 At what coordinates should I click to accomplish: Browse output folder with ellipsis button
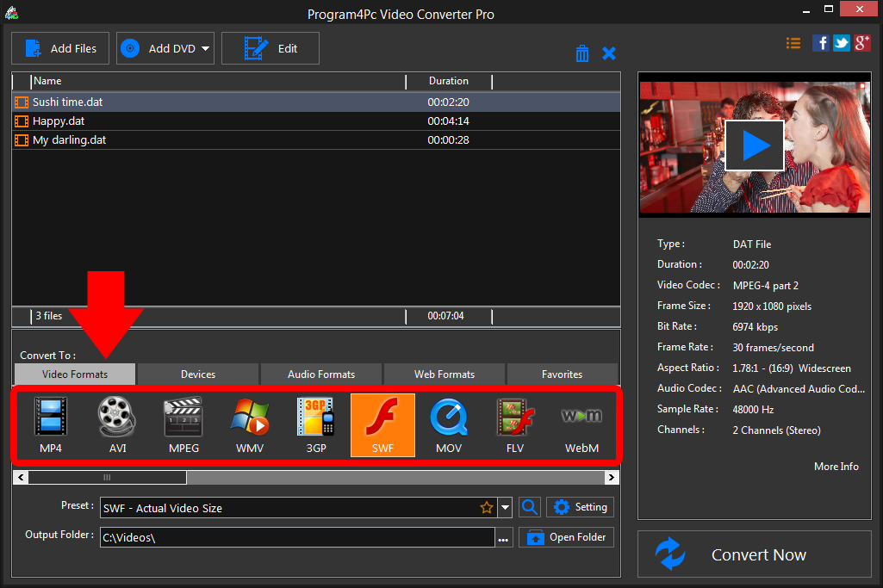(504, 538)
